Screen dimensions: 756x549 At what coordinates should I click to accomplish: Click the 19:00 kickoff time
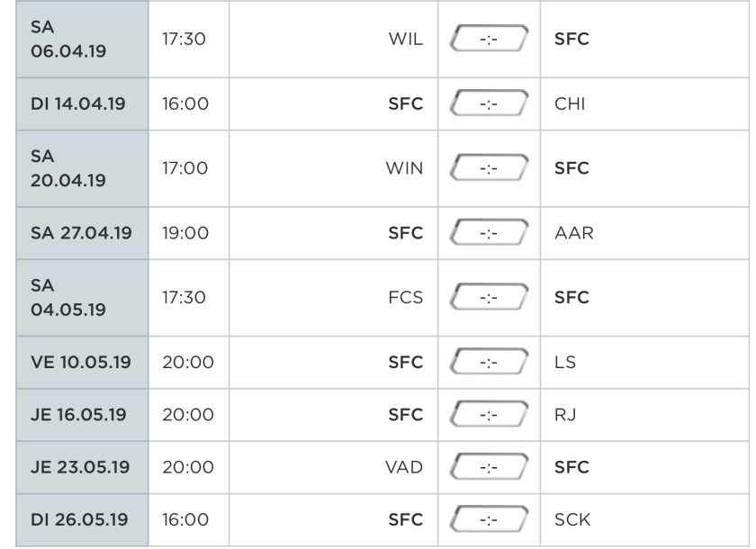pyautogui.click(x=185, y=234)
